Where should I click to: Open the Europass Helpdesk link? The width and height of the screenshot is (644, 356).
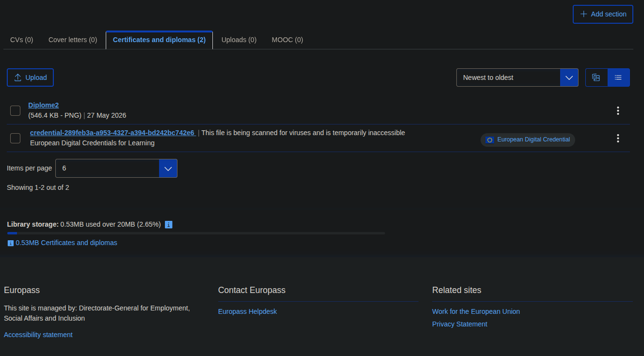click(x=247, y=311)
